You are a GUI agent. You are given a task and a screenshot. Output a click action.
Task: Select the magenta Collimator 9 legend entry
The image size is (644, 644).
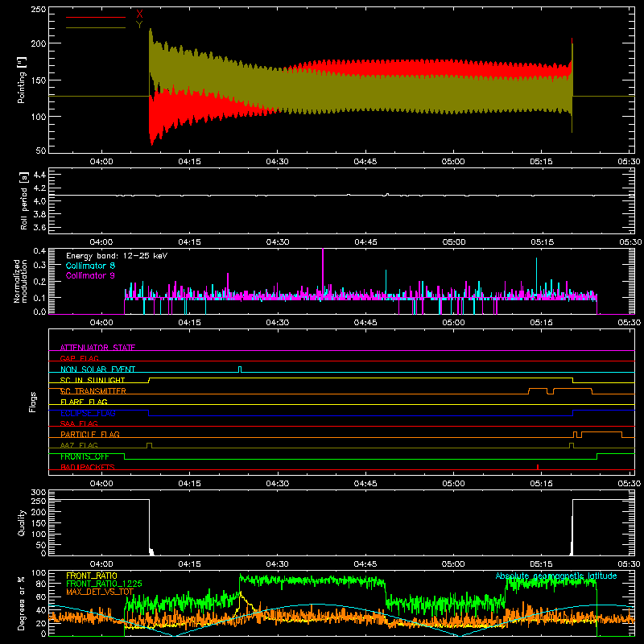[x=90, y=275]
